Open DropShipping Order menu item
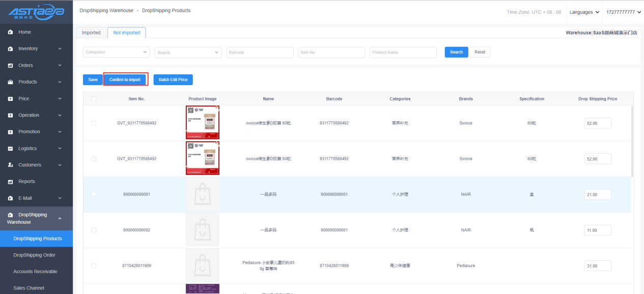 tap(34, 255)
